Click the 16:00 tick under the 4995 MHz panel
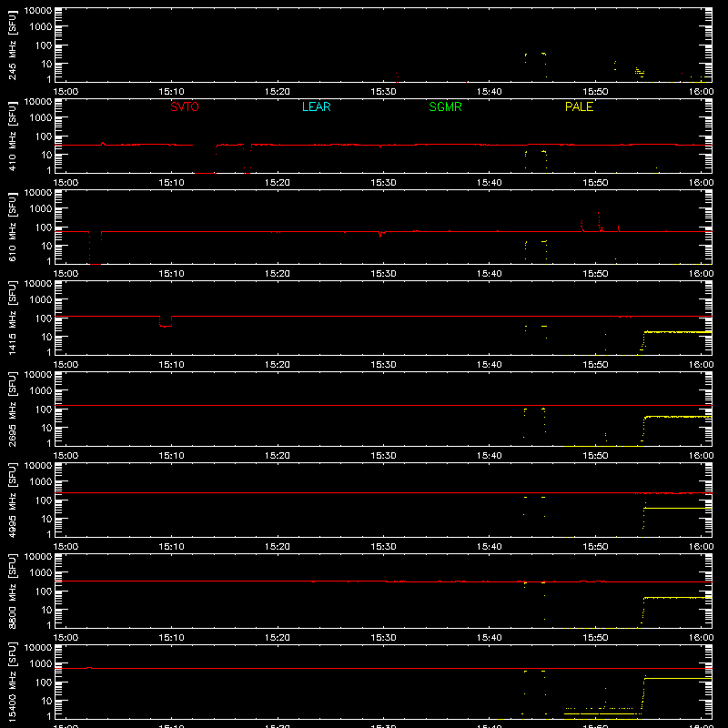Screen dimensions: 728x728 point(701,547)
